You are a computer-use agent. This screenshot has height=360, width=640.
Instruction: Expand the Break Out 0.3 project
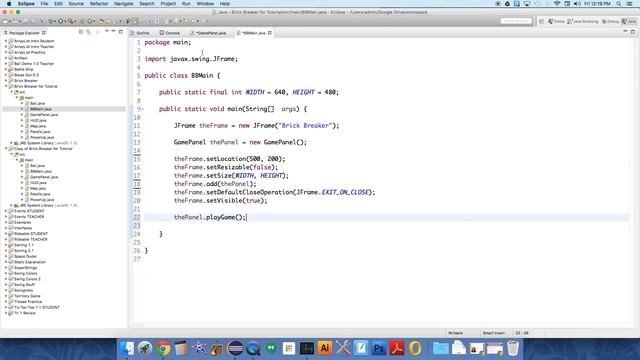(6, 75)
